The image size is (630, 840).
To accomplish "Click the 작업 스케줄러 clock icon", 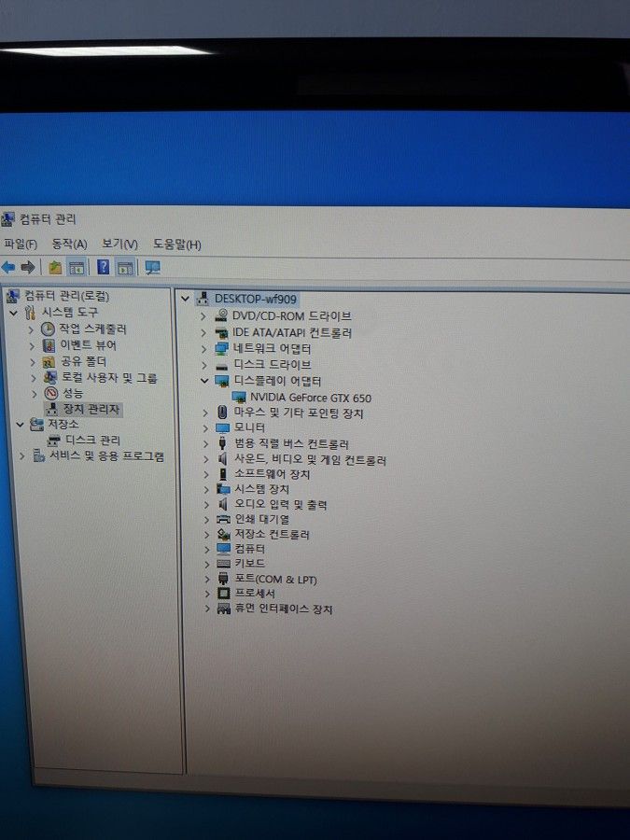I will click(x=49, y=329).
